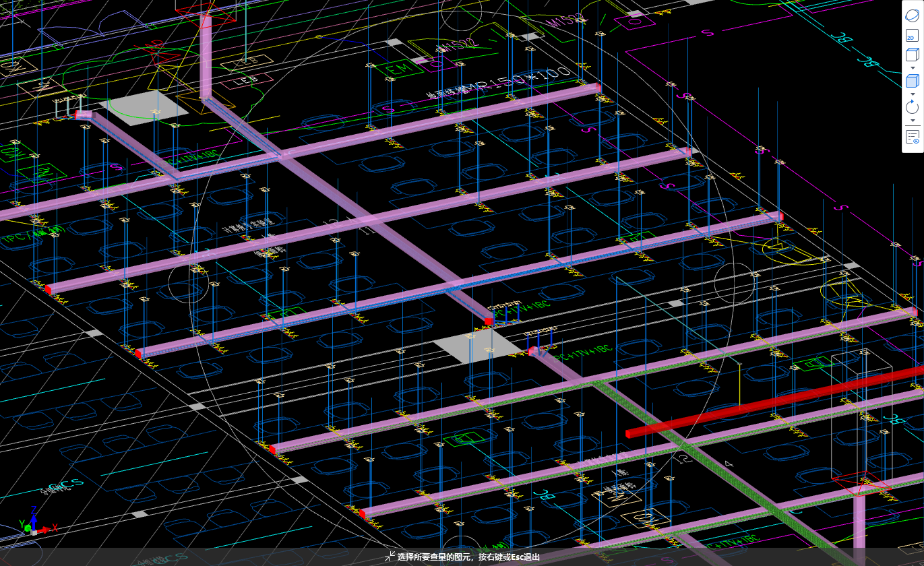Open dropdown arrow below shaded cube

912,94
